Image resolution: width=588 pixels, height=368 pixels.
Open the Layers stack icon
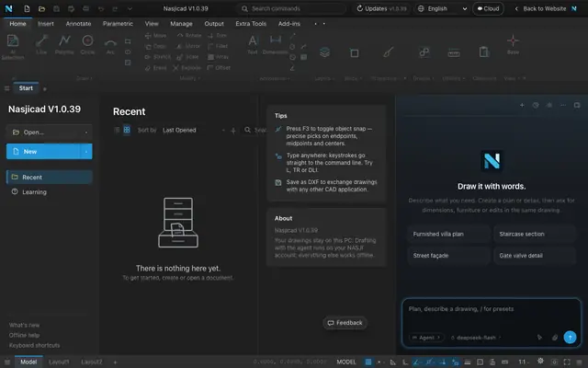click(x=324, y=52)
